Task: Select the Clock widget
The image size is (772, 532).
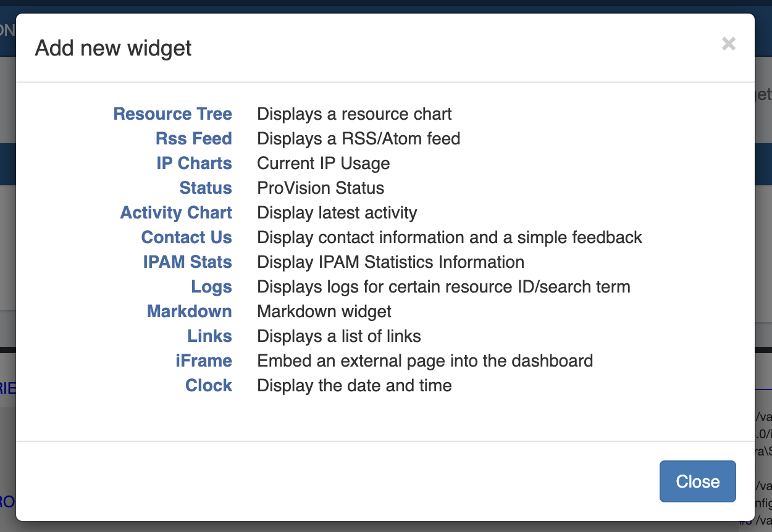Action: click(209, 386)
